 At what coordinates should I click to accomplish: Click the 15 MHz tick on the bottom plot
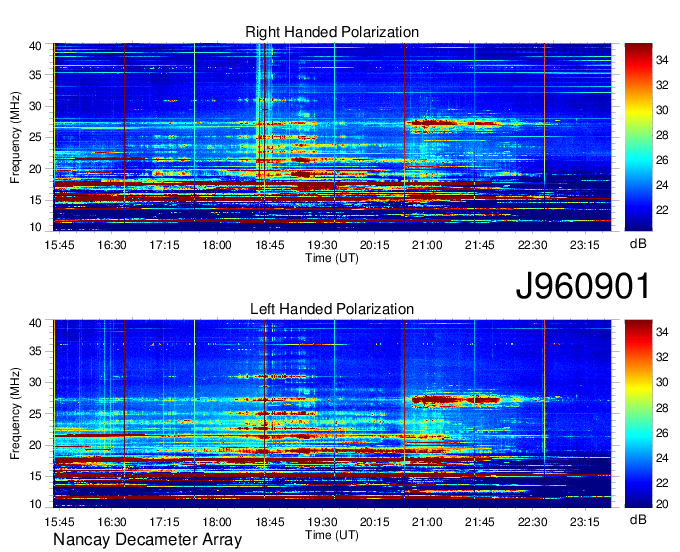[x=35, y=476]
